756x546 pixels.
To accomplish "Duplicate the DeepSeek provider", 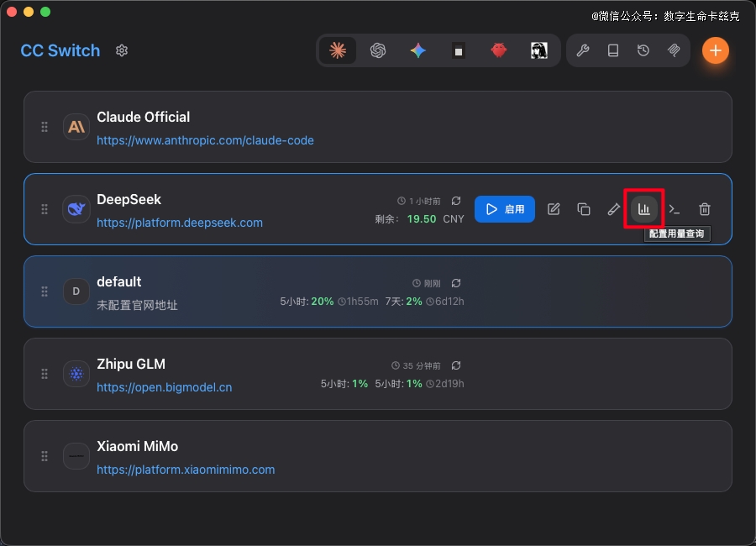I will [584, 209].
